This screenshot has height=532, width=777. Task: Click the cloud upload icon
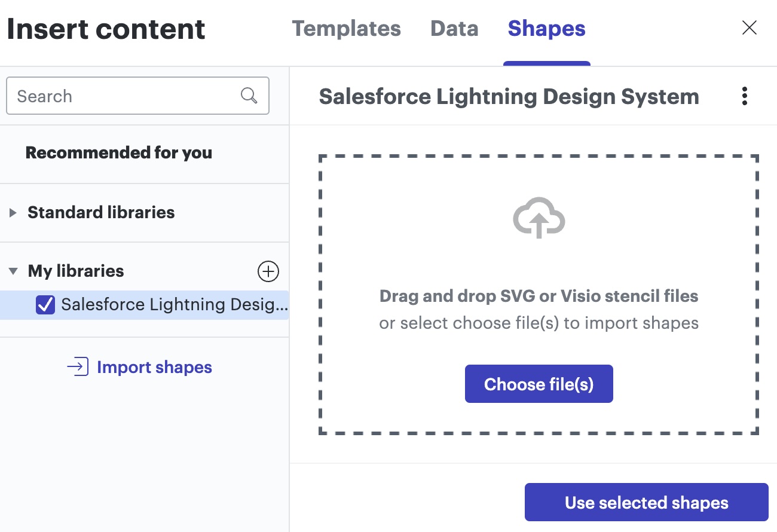tap(539, 218)
